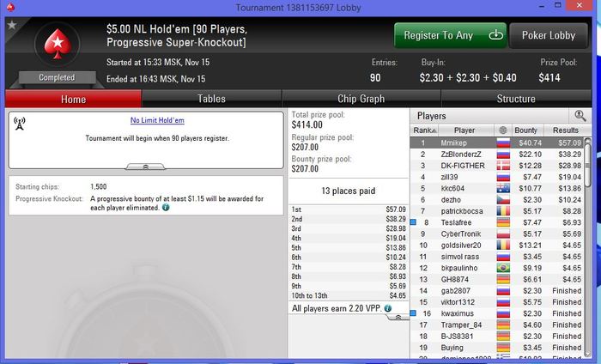Click the PokerStars spade logo
This screenshot has width=601, height=364.
[x=58, y=44]
